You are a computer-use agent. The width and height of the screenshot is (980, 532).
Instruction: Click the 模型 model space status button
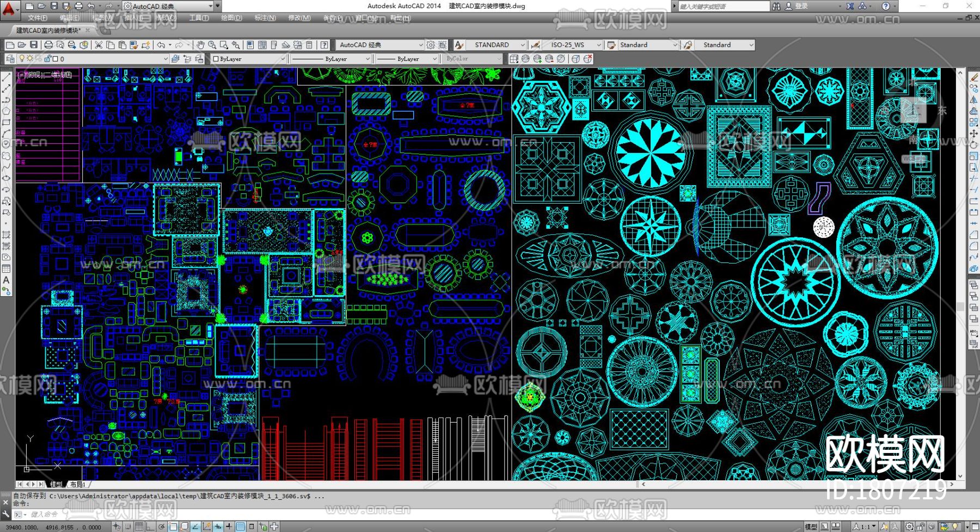click(x=810, y=527)
